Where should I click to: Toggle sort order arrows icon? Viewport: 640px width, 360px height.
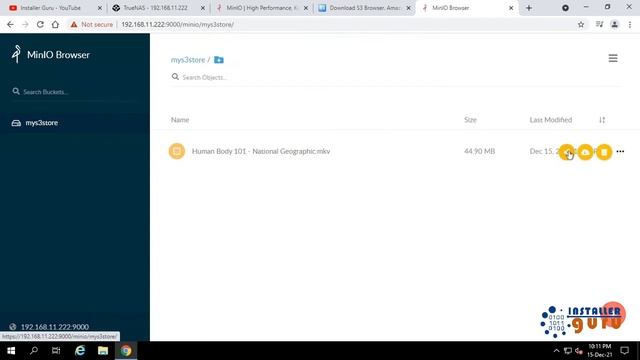602,120
